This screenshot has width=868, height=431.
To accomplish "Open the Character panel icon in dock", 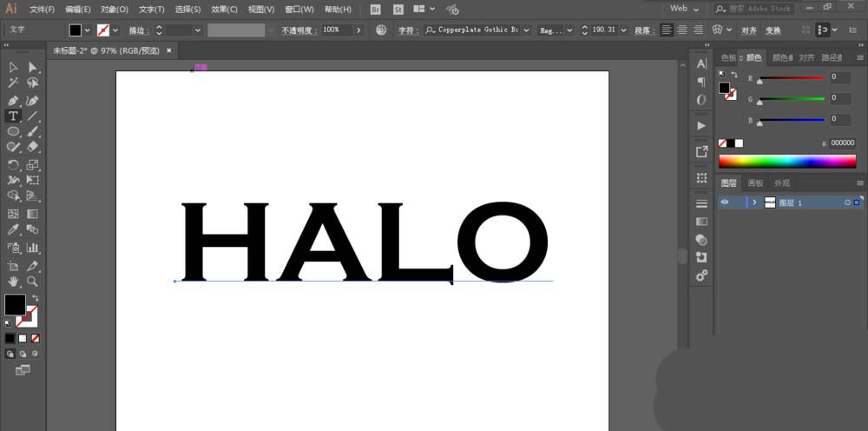I will 701,63.
